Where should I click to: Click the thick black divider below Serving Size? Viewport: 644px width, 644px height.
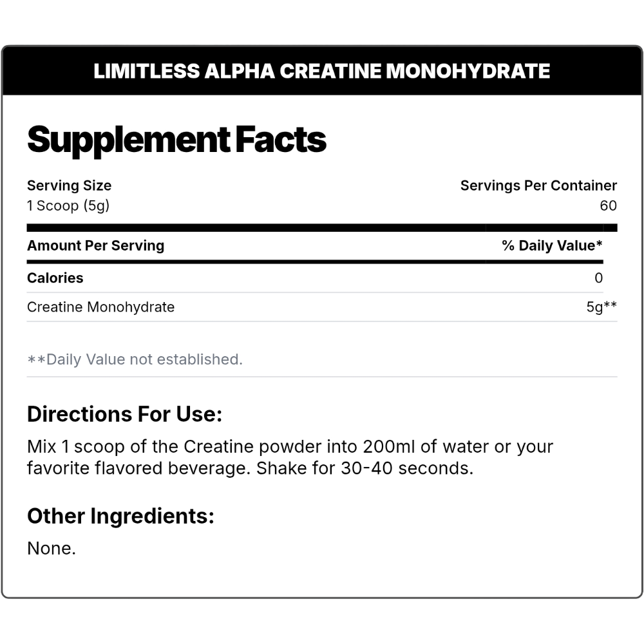coord(322,227)
